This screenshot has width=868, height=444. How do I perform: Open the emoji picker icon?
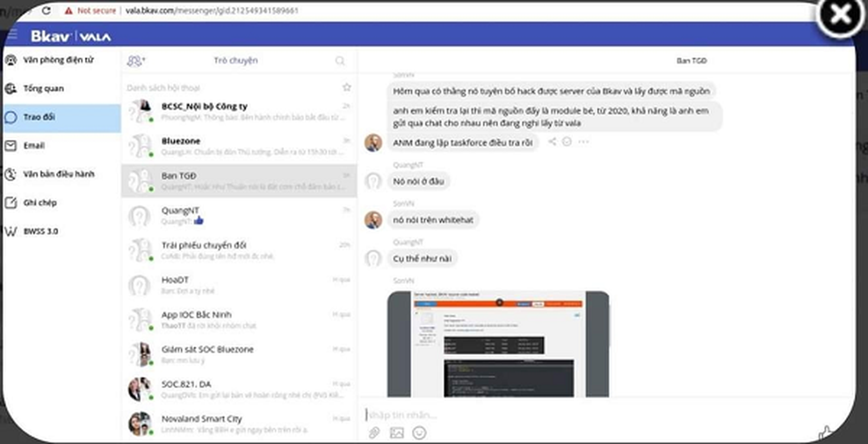click(420, 432)
